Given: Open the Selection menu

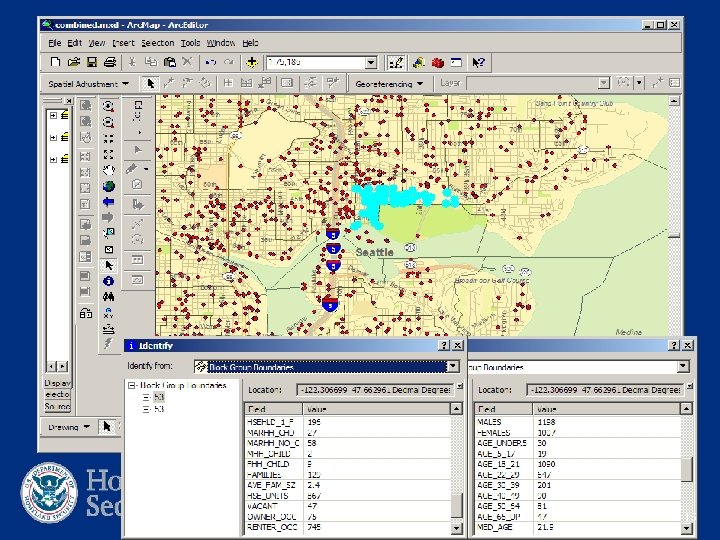Looking at the screenshot, I should tap(157, 43).
